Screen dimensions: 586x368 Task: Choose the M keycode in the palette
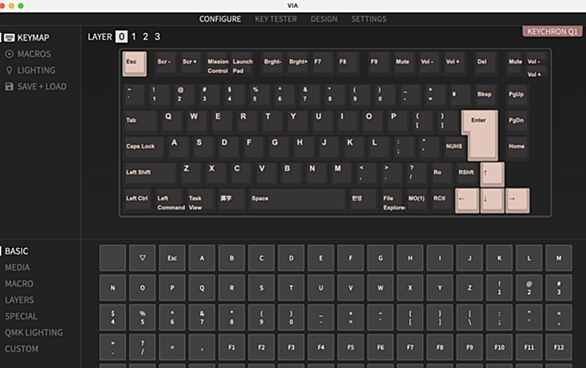coord(559,258)
